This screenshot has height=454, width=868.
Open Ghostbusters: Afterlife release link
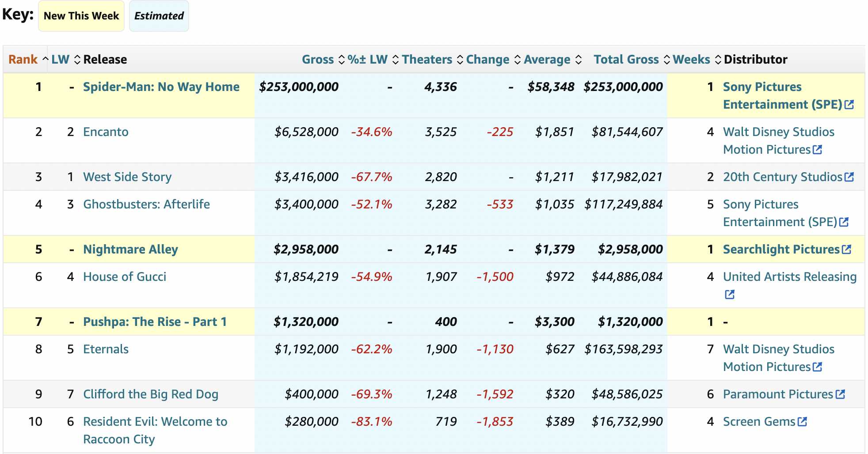(146, 204)
